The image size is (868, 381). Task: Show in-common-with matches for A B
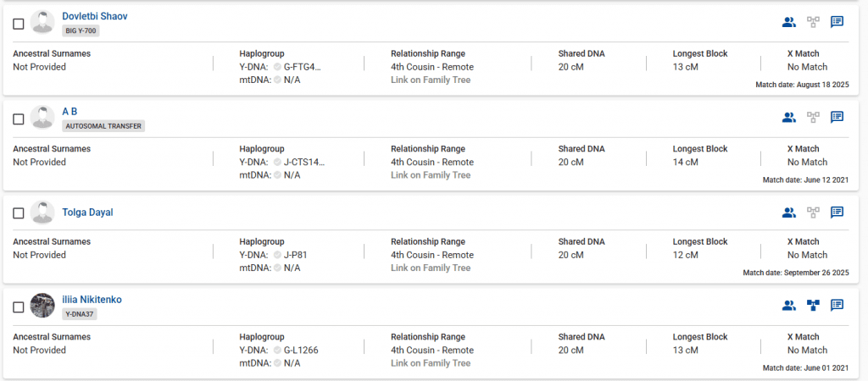789,118
